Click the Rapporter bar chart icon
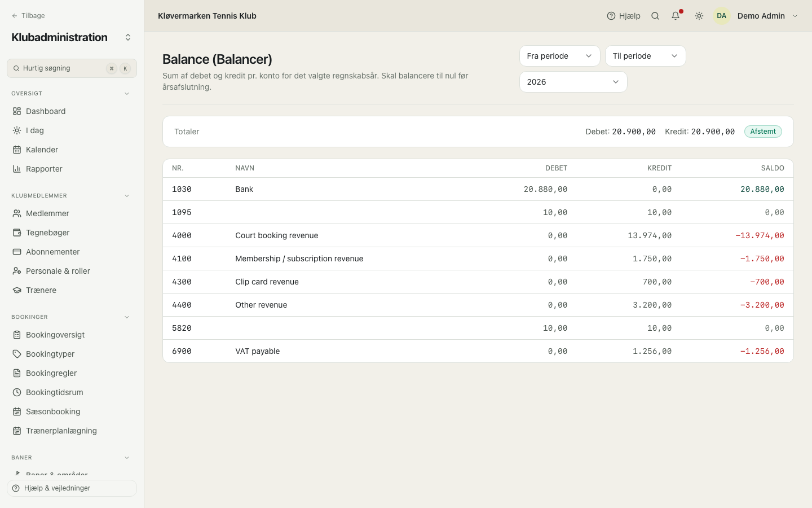Image resolution: width=812 pixels, height=508 pixels. tap(17, 169)
